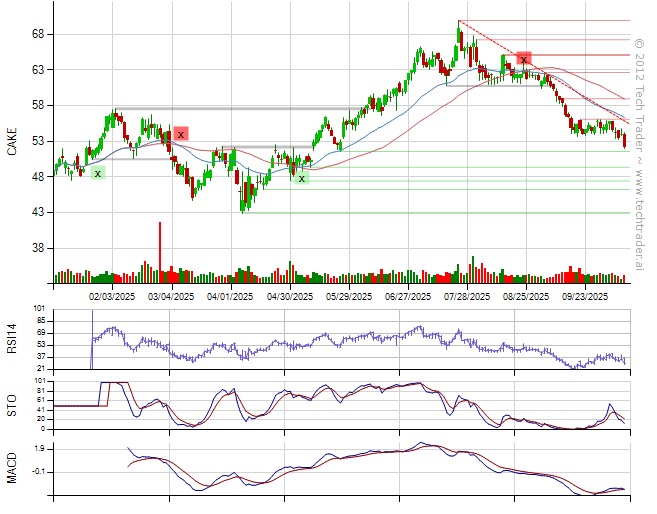The height and width of the screenshot is (514, 657).
Task: Select the red x marker near 08/25/2025
Action: click(523, 60)
